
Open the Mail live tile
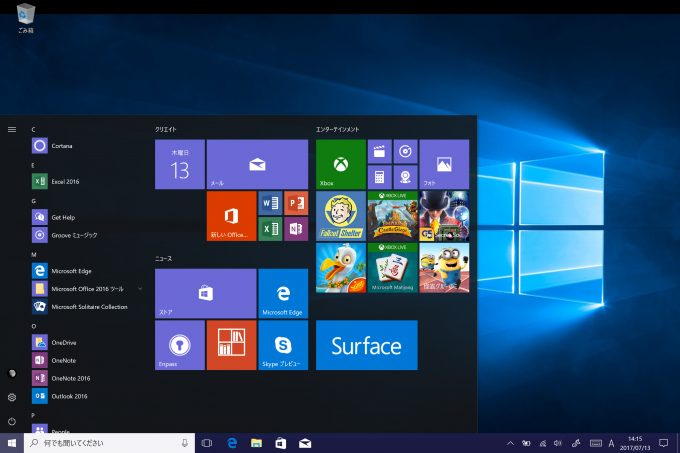[x=257, y=164]
